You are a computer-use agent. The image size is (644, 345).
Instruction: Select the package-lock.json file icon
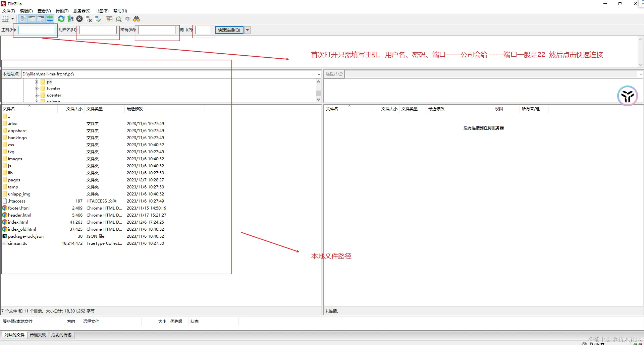(5, 236)
